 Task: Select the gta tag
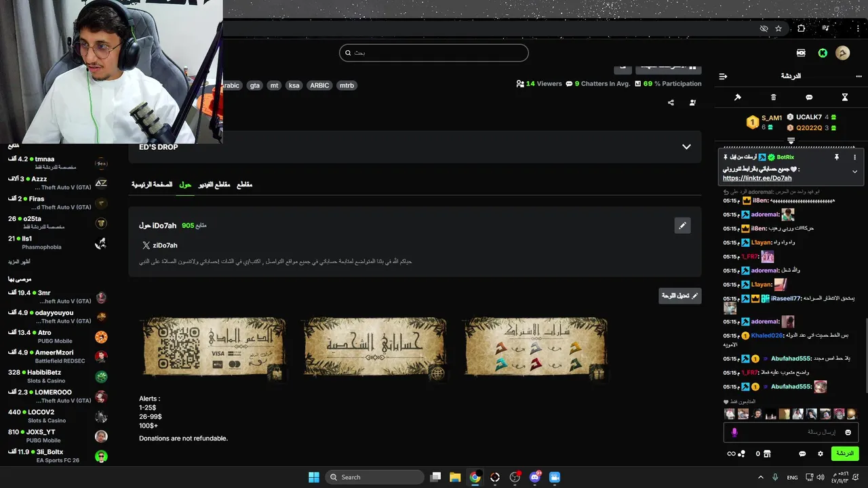[x=255, y=85]
